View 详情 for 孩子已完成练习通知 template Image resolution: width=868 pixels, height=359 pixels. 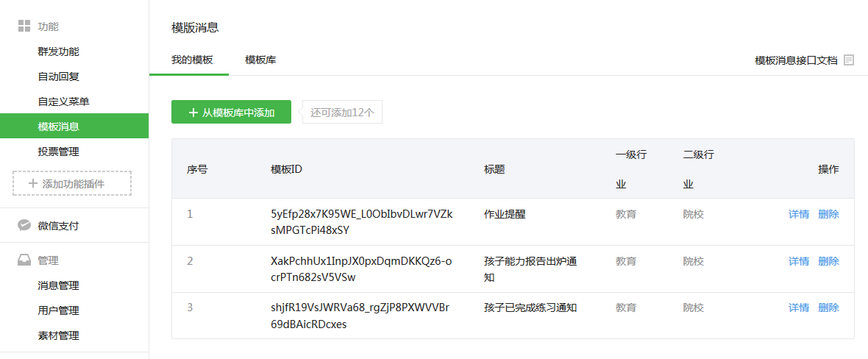(799, 308)
